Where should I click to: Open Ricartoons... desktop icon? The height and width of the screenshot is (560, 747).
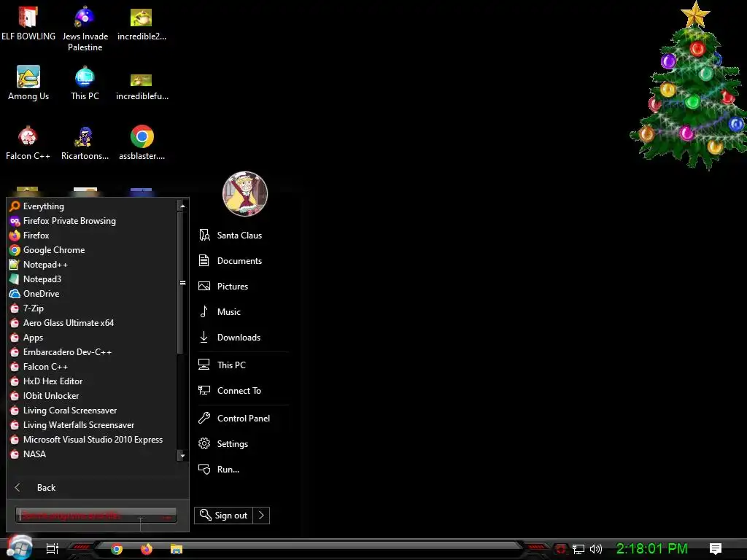pos(85,143)
